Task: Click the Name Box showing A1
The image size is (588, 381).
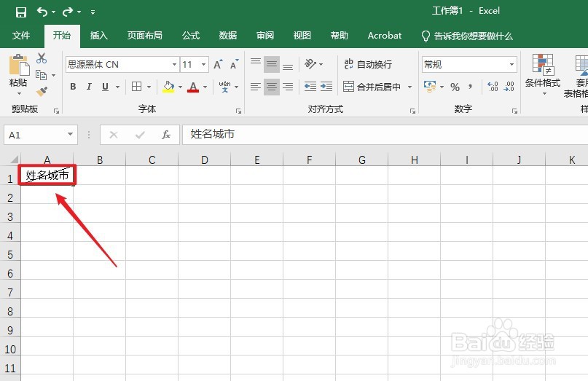Action: pos(41,135)
